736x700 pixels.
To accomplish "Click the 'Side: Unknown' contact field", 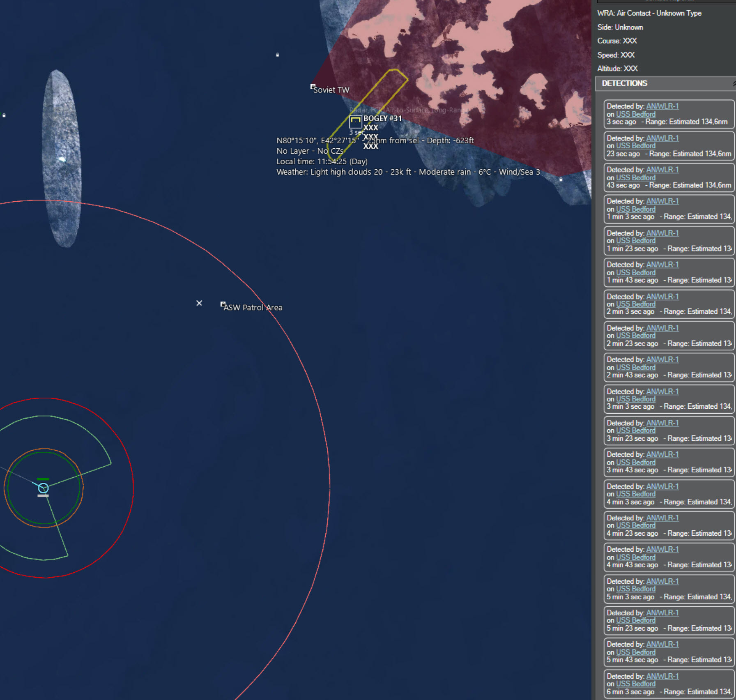I will pyautogui.click(x=620, y=27).
